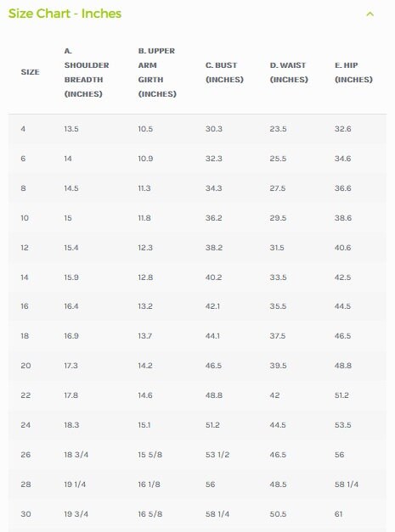Click the E. Hip column header
395x532 pixels.
point(353,72)
